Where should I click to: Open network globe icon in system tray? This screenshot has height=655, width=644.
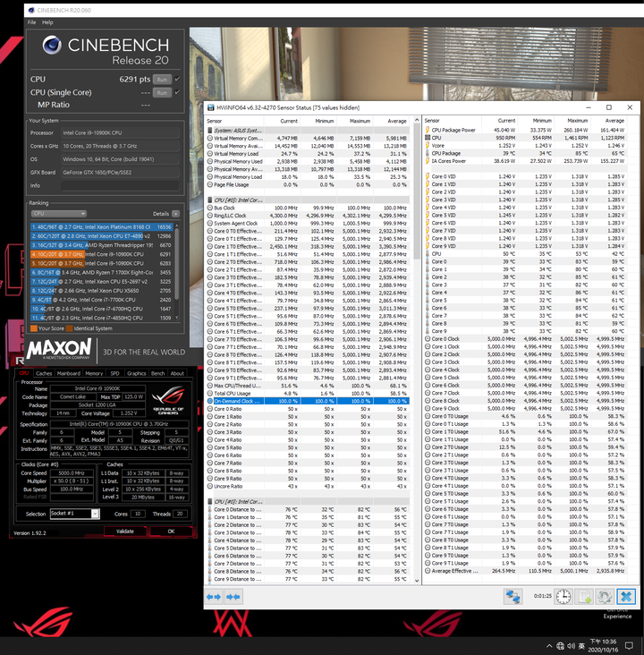(x=560, y=646)
